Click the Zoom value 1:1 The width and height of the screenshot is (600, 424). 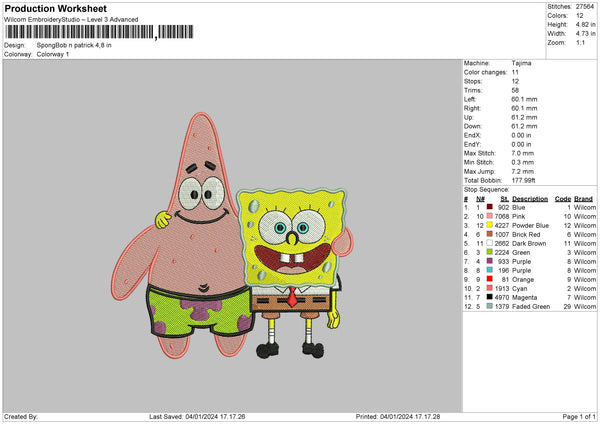point(580,42)
